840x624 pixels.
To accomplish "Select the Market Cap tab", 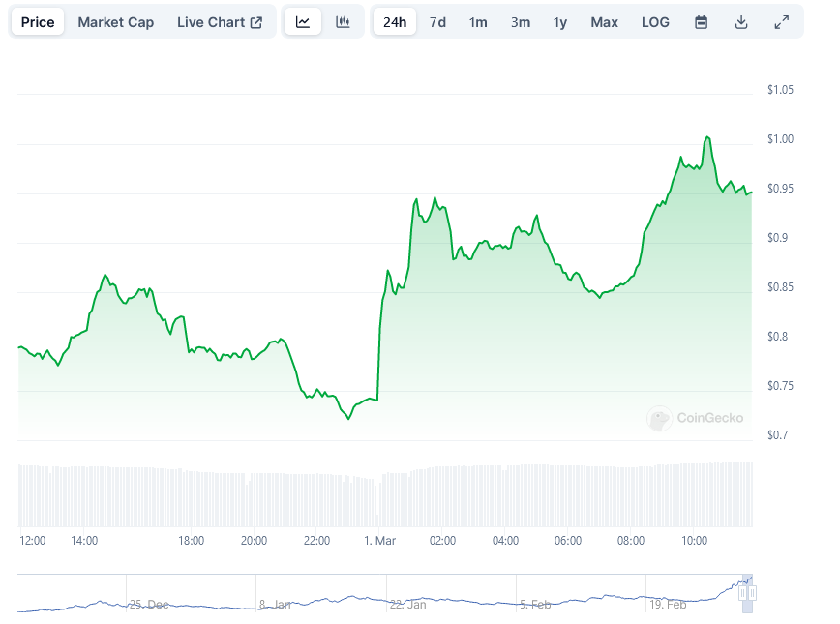I will (x=116, y=22).
